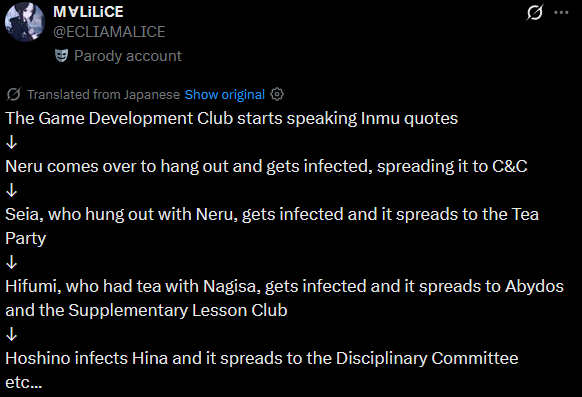Click the Game Development Club sentence

(232, 119)
